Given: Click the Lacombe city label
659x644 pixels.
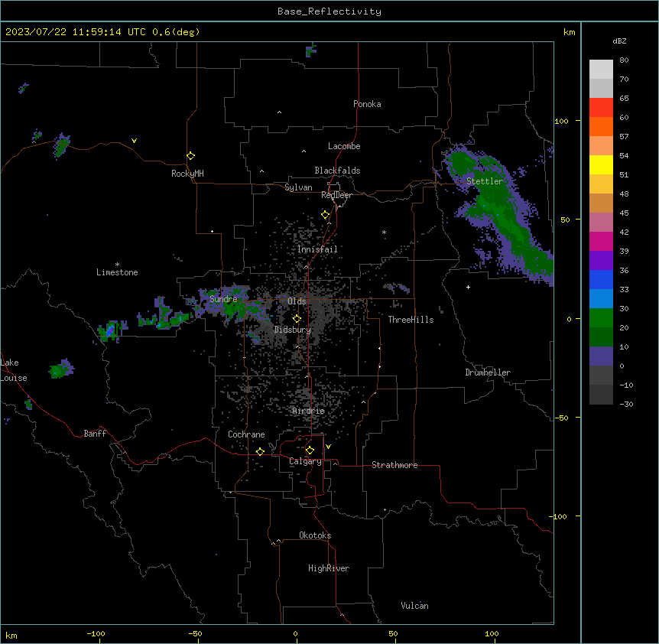Looking at the screenshot, I should click(344, 146).
